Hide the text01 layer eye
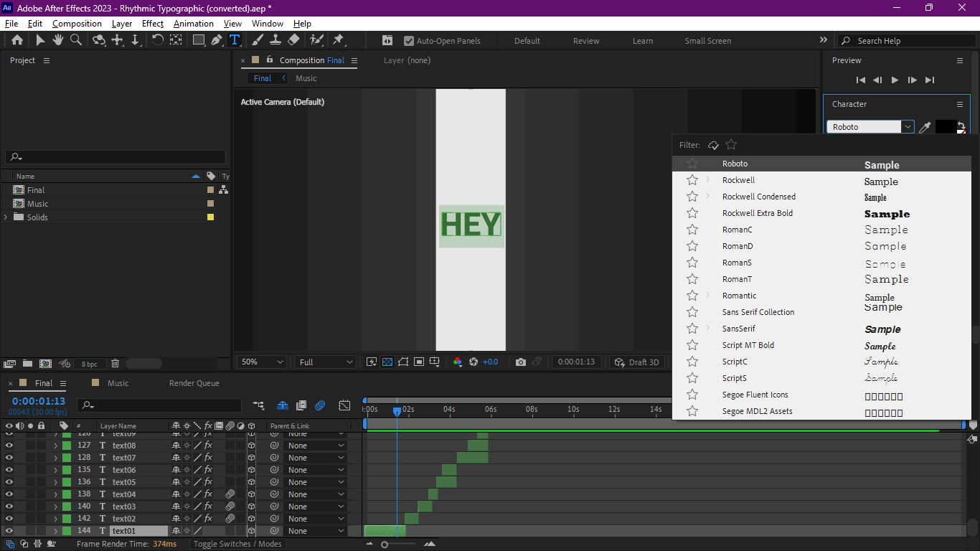This screenshot has width=980, height=551. pos(9,531)
